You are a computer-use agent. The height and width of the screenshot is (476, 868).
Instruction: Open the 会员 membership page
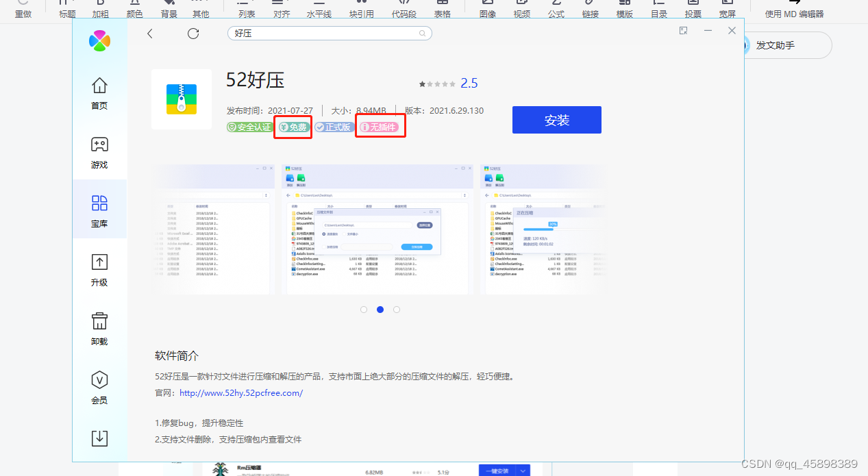click(99, 388)
